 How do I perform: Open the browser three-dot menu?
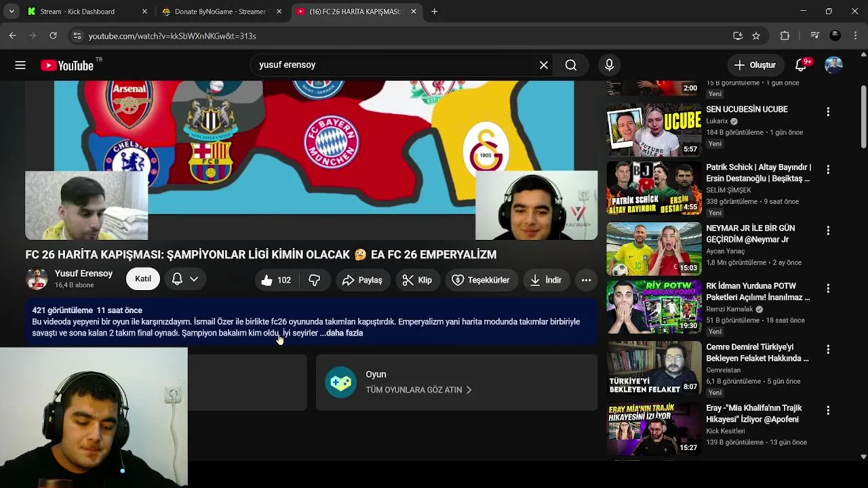[x=854, y=35]
